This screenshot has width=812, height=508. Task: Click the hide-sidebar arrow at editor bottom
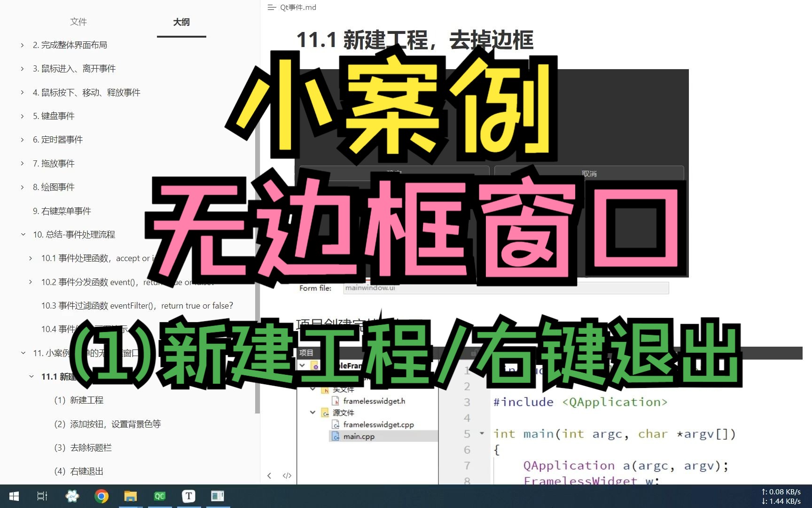tap(269, 476)
